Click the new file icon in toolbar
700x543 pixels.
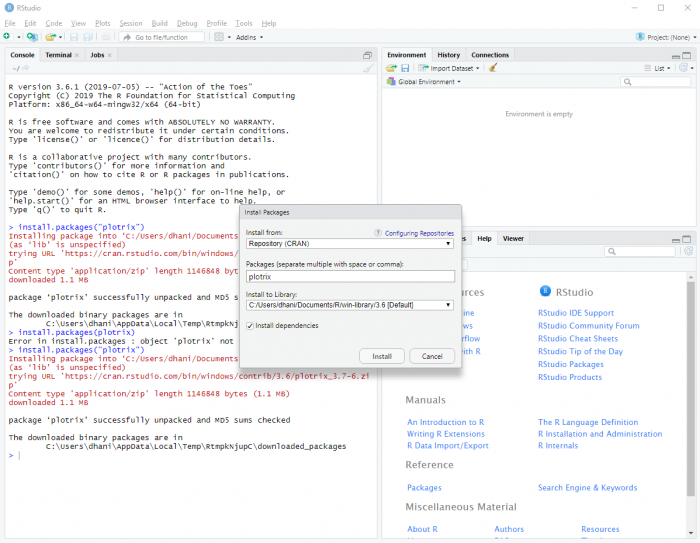[x=7, y=37]
